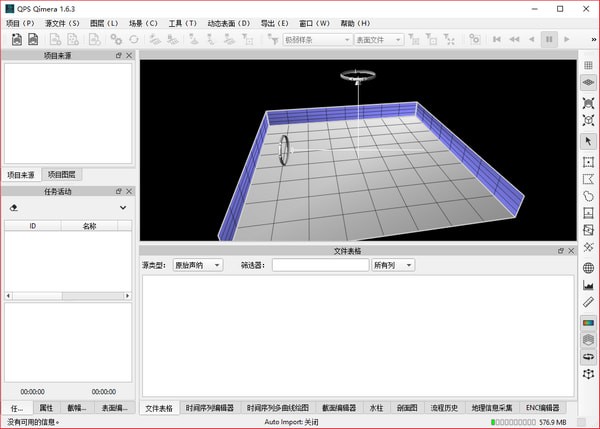Viewport: 600px width, 429px height.
Task: Open the 工具(T) menu
Action: coord(182,22)
